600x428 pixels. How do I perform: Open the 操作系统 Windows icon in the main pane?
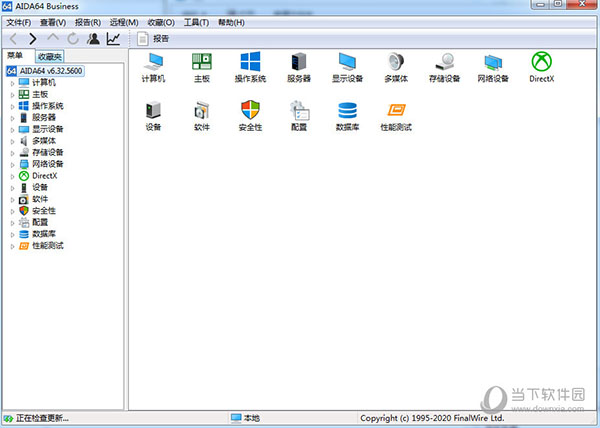(x=250, y=68)
